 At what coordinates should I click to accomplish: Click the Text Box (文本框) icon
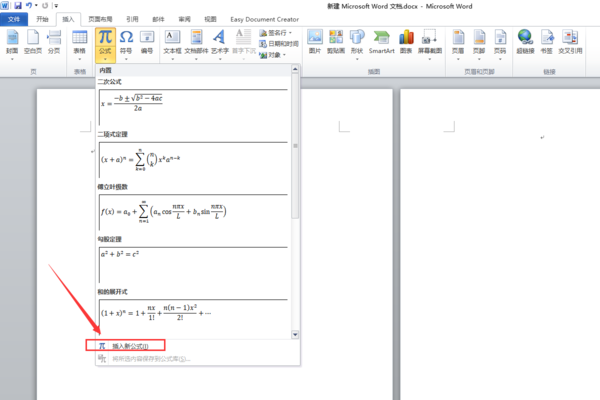pos(172,37)
